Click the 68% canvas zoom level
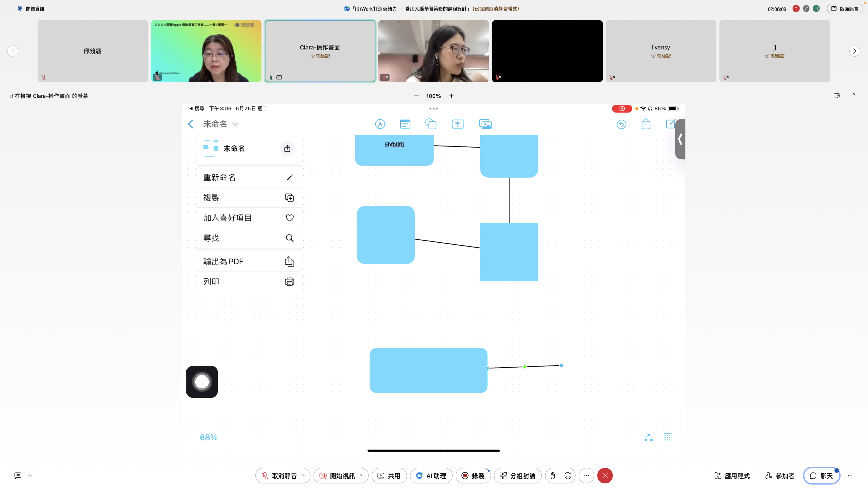 209,438
